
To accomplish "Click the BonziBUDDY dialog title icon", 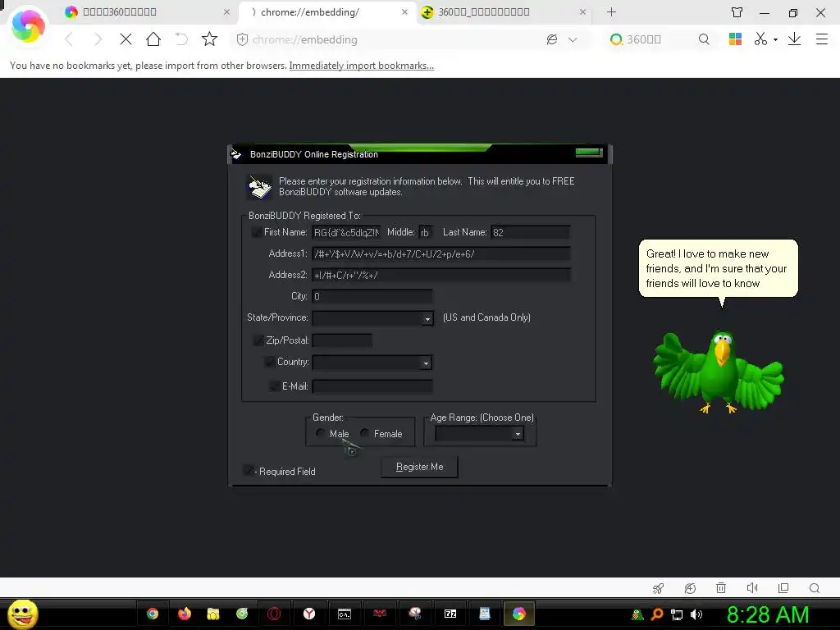I will [x=236, y=154].
